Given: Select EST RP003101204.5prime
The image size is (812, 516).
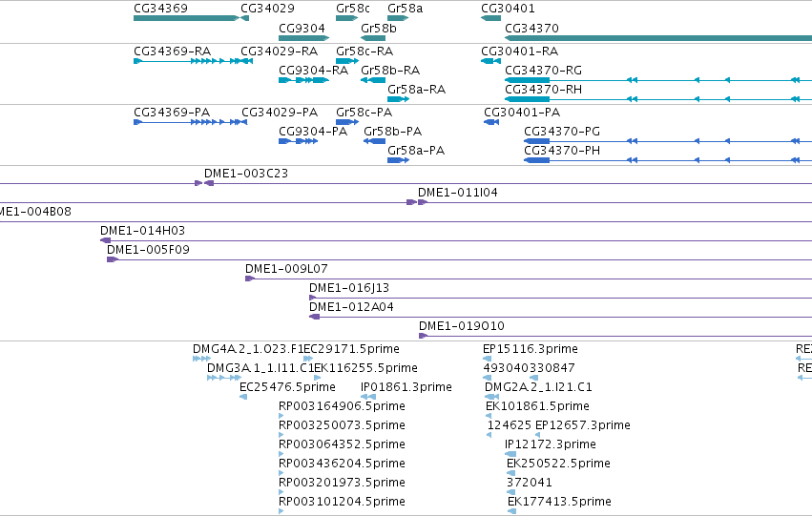Looking at the screenshot, I should click(281, 511).
